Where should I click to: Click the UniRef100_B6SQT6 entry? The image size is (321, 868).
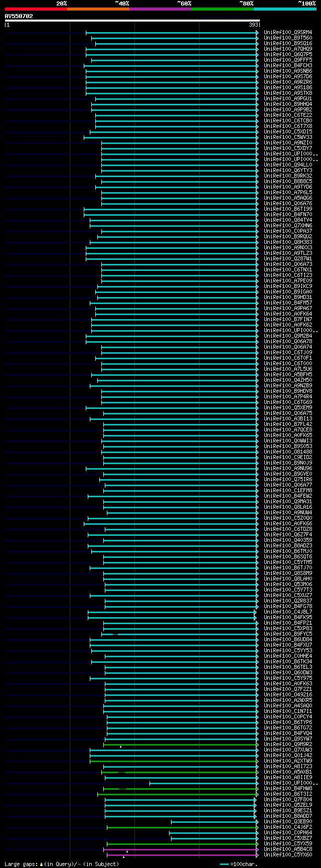click(x=288, y=557)
